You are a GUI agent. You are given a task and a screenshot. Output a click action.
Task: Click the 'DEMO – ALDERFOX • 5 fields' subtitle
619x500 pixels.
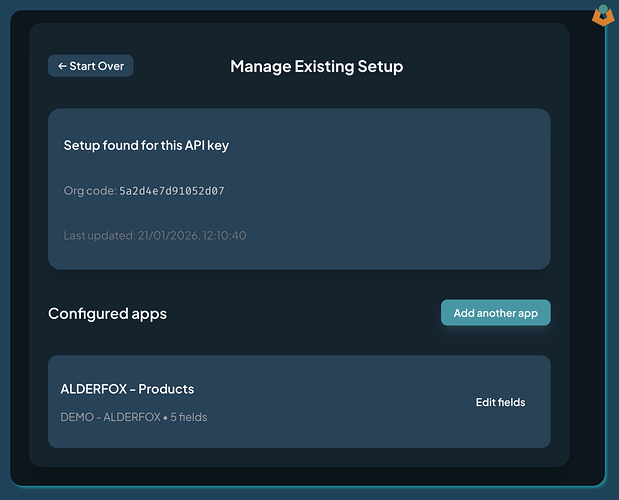(x=134, y=417)
